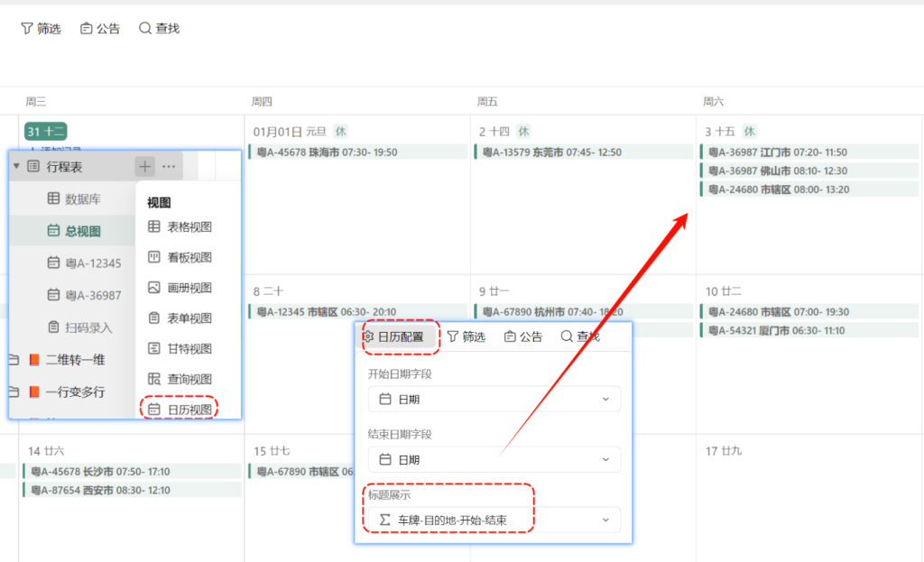Click the 15 廿七 date label

pyautogui.click(x=272, y=451)
